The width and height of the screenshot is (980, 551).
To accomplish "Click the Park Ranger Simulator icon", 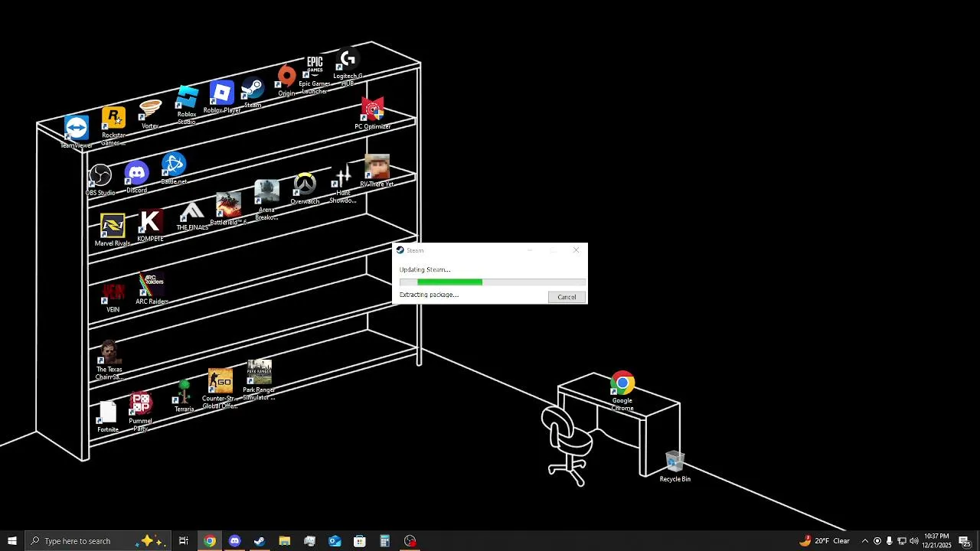I will [x=259, y=380].
